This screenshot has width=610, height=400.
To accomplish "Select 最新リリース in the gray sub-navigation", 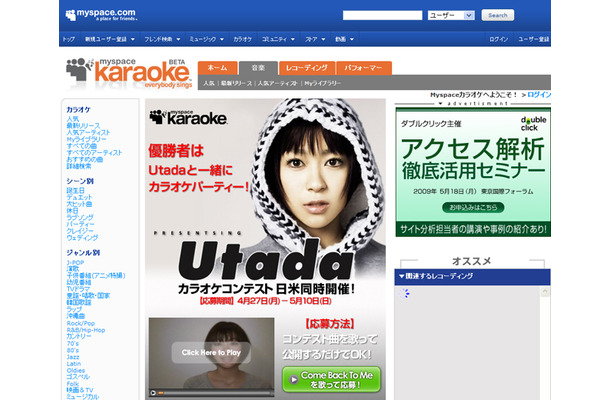I will [x=236, y=83].
